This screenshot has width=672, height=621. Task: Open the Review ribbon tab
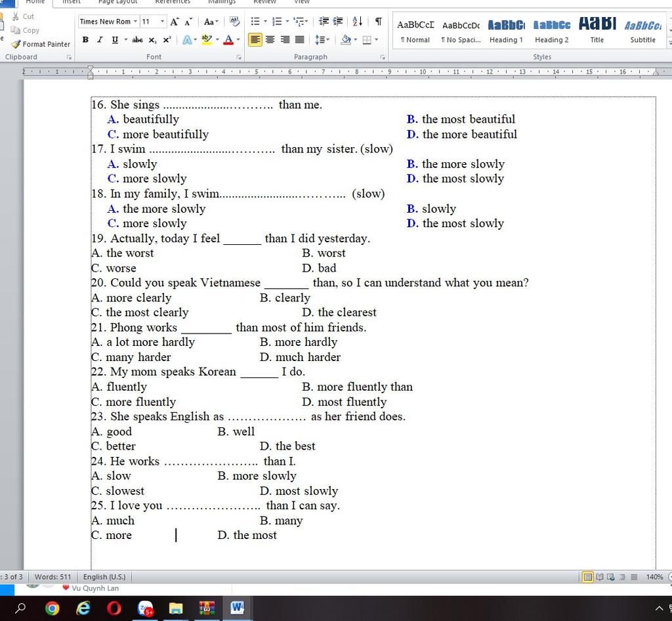(x=264, y=3)
